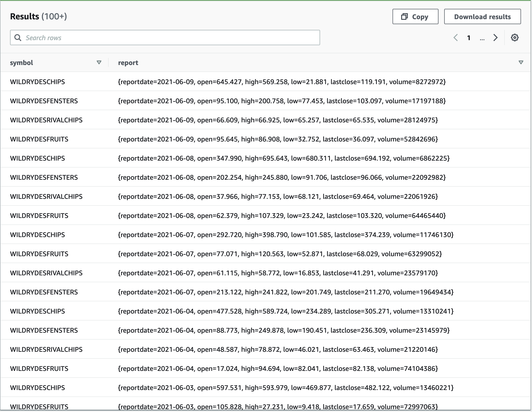This screenshot has height=412, width=532.
Task: Select page number 1
Action: tap(468, 38)
